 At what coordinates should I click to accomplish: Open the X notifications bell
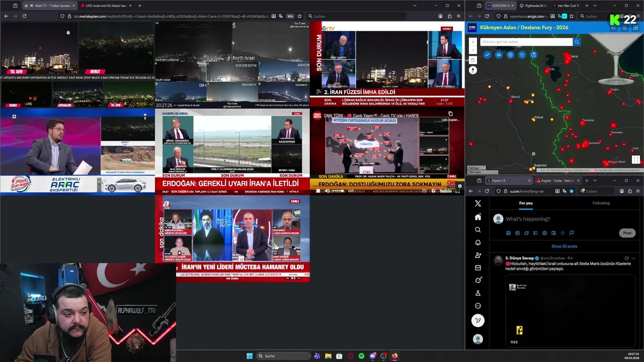point(478,242)
